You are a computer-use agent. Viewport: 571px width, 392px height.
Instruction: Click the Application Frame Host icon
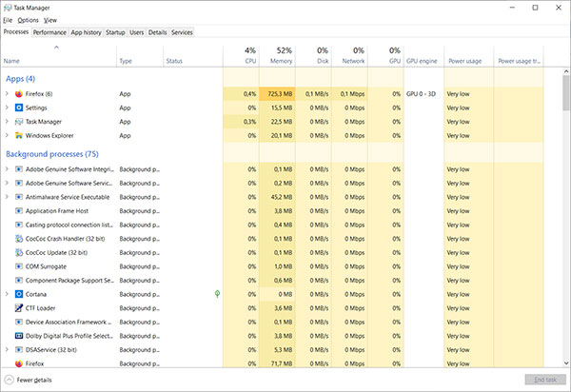(19, 210)
